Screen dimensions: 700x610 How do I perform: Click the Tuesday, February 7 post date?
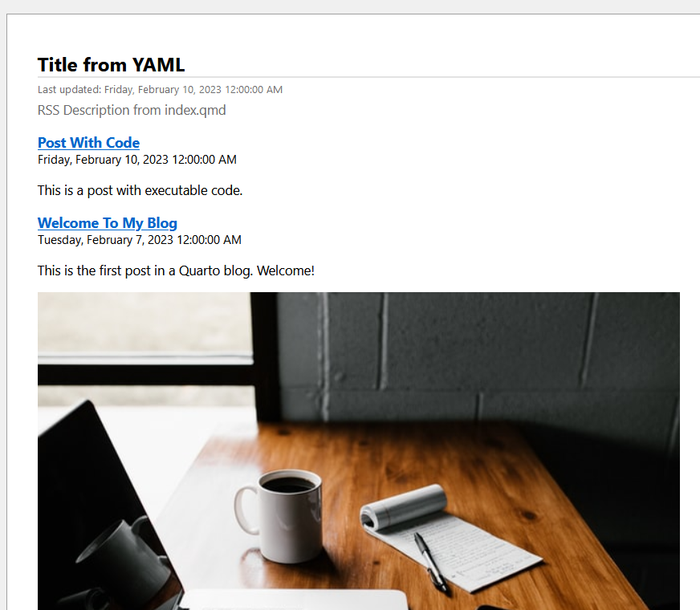coord(140,240)
